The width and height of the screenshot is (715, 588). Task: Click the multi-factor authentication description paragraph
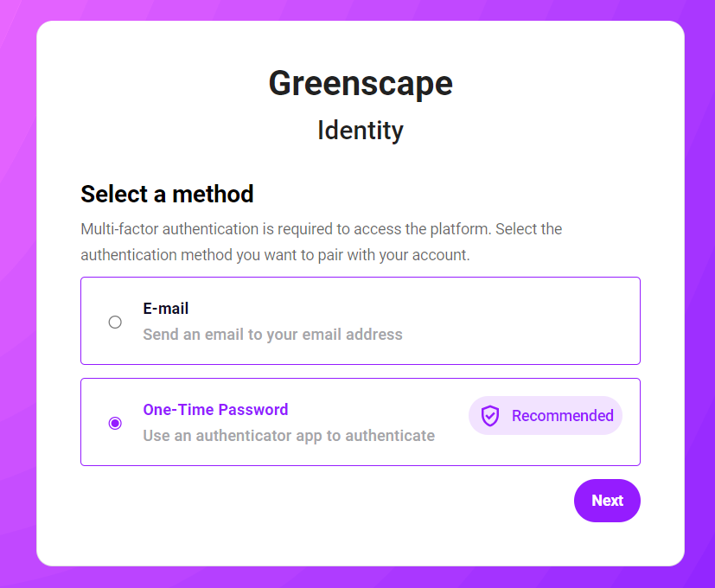pos(321,242)
